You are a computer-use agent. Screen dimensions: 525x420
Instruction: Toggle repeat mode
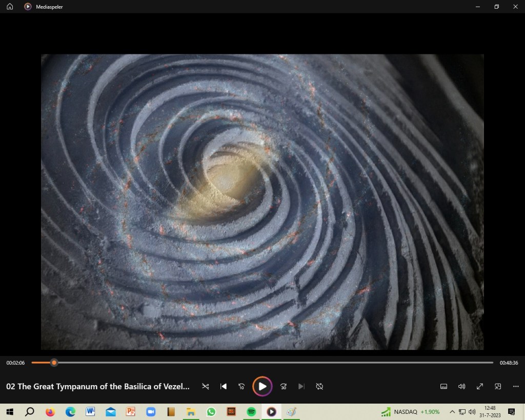[x=319, y=386]
